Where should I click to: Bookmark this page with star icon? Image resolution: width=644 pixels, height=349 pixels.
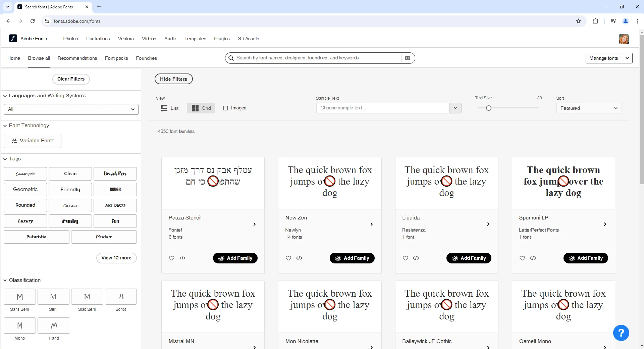pyautogui.click(x=579, y=21)
